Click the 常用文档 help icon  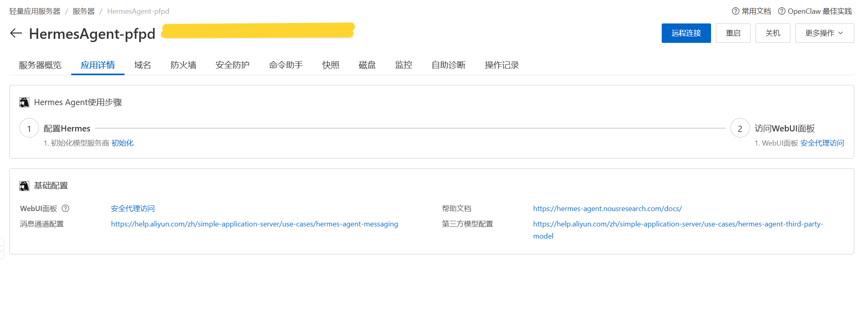[x=736, y=11]
